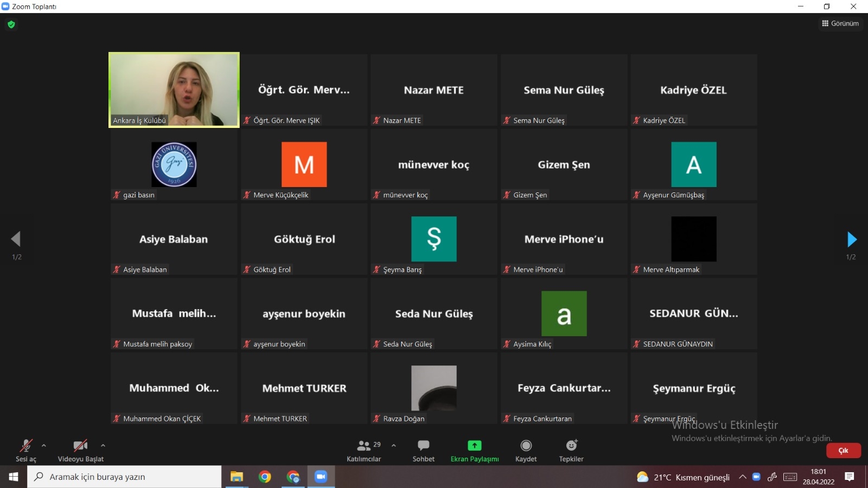
Task: Click muted mic icon of Göktuğ Erol
Action: click(x=247, y=269)
